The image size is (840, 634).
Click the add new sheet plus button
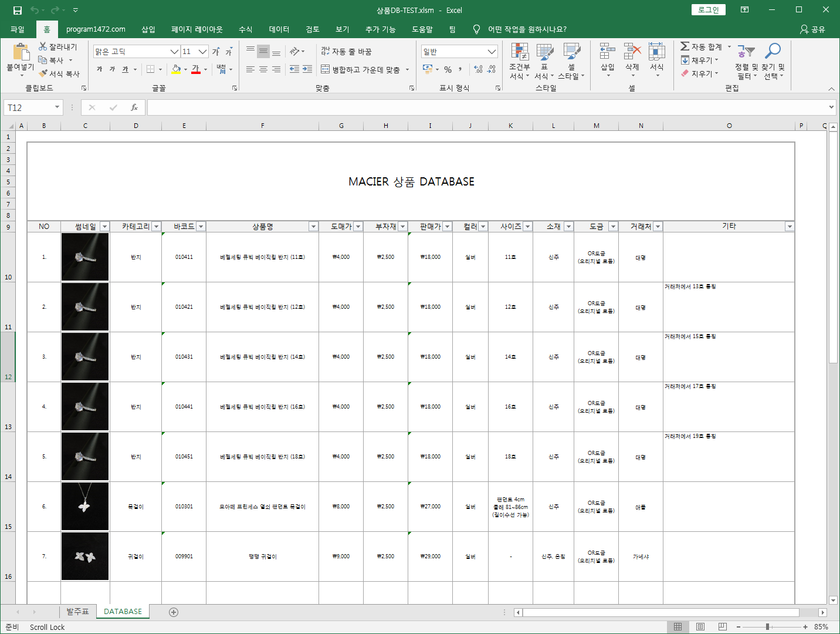click(x=174, y=612)
